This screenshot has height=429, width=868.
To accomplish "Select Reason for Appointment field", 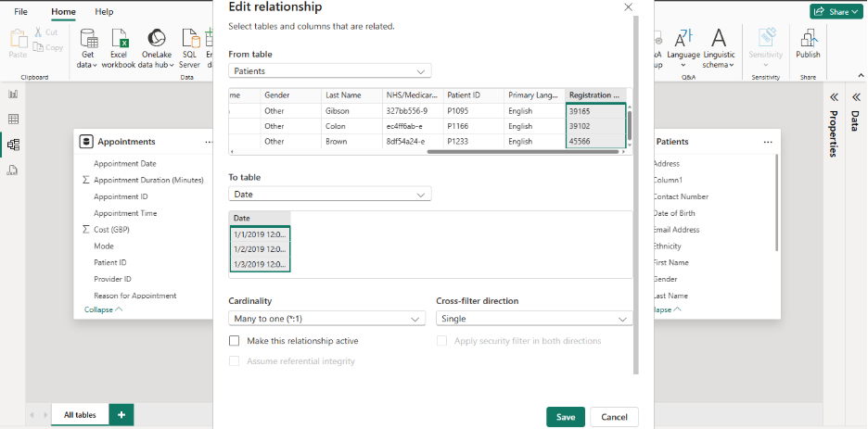I will (x=135, y=296).
